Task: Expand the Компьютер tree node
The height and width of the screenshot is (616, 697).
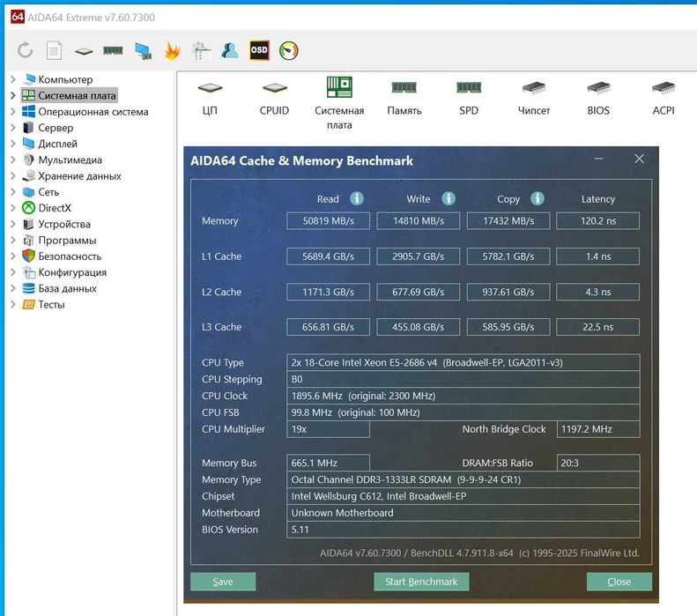Action: (13, 80)
